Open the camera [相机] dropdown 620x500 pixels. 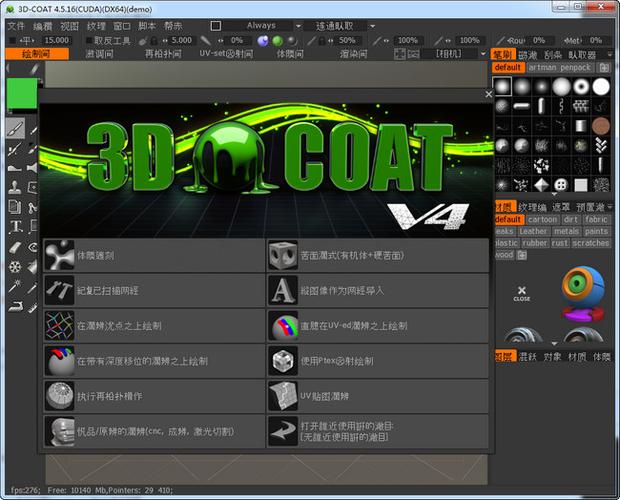448,54
